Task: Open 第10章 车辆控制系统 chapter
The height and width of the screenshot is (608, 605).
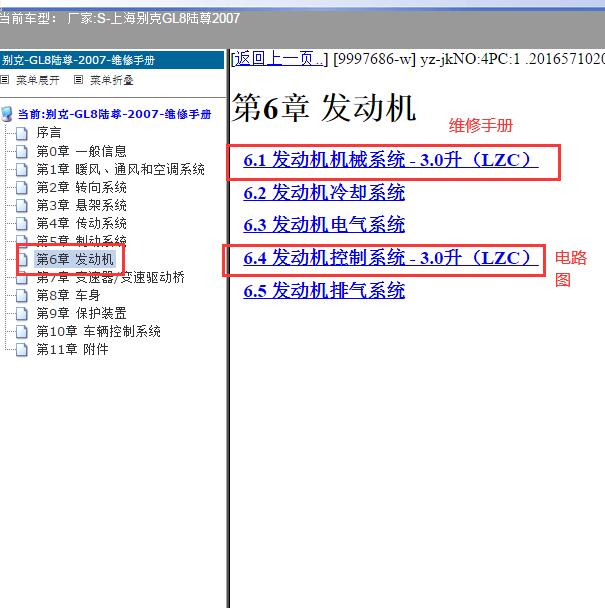Action: [x=99, y=331]
